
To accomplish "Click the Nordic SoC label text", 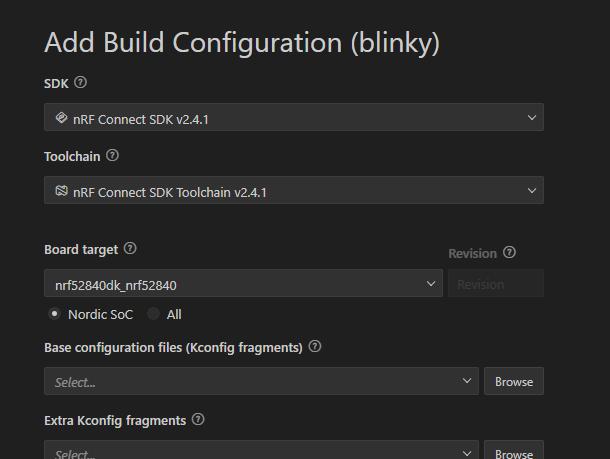I will click(x=100, y=314).
